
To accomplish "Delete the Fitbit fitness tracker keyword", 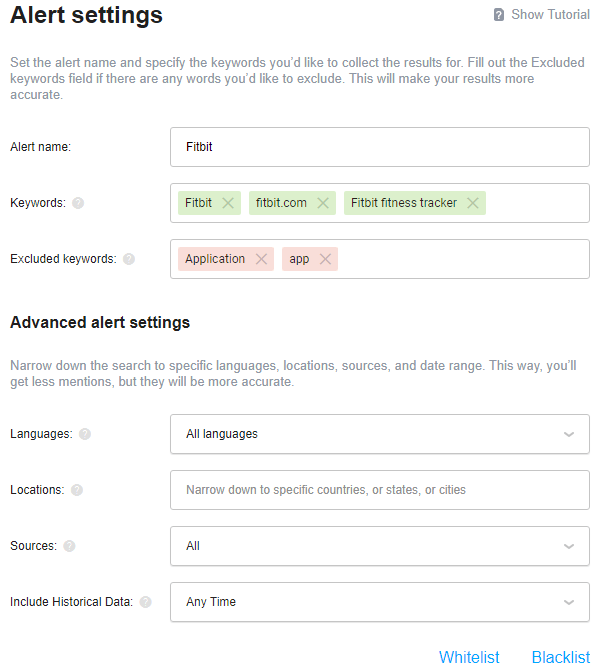I will click(473, 203).
